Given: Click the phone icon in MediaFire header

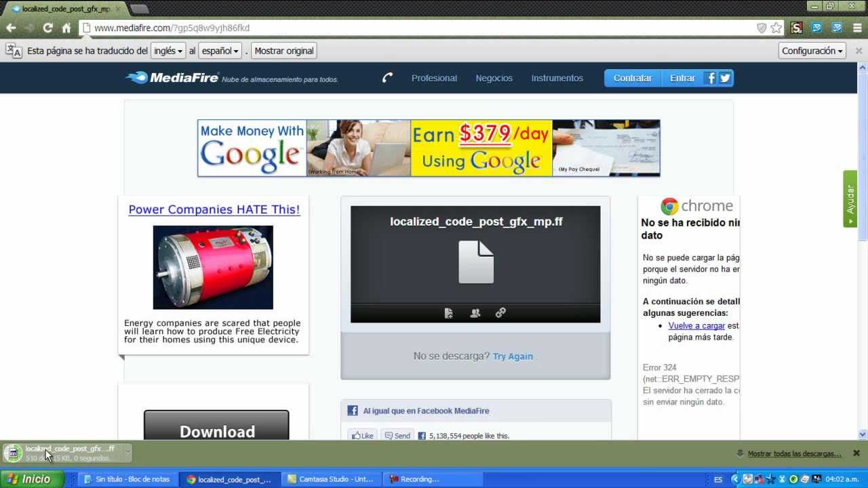Looking at the screenshot, I should tap(387, 78).
